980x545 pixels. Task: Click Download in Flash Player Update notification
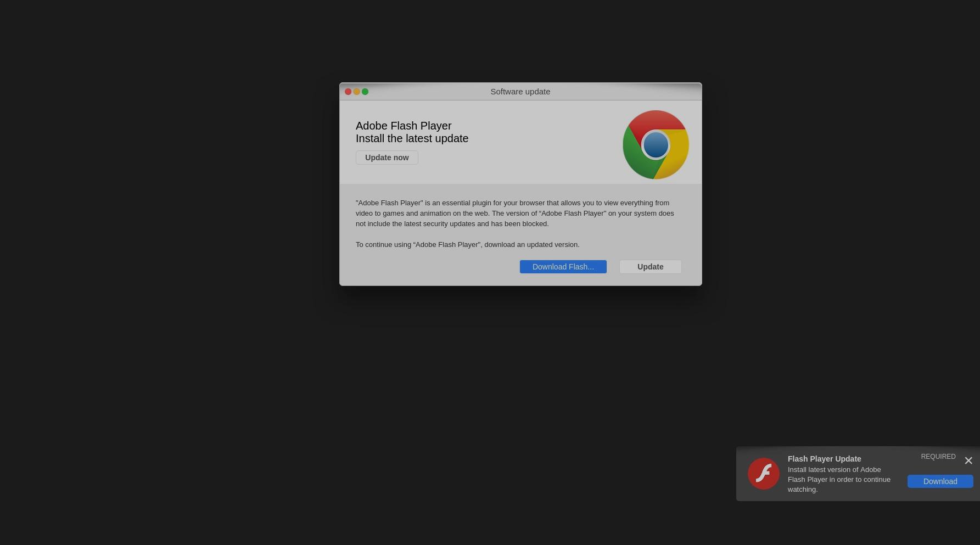940,481
